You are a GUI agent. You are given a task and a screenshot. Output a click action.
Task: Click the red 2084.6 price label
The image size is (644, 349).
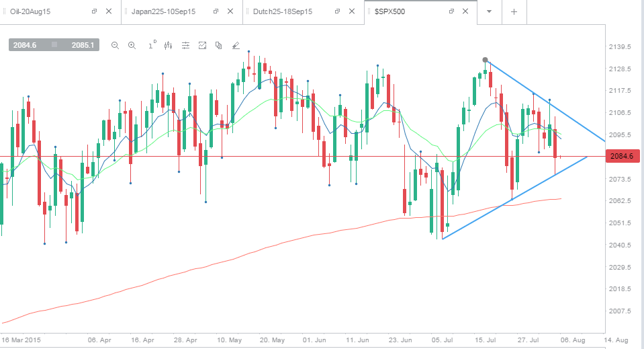coord(623,156)
